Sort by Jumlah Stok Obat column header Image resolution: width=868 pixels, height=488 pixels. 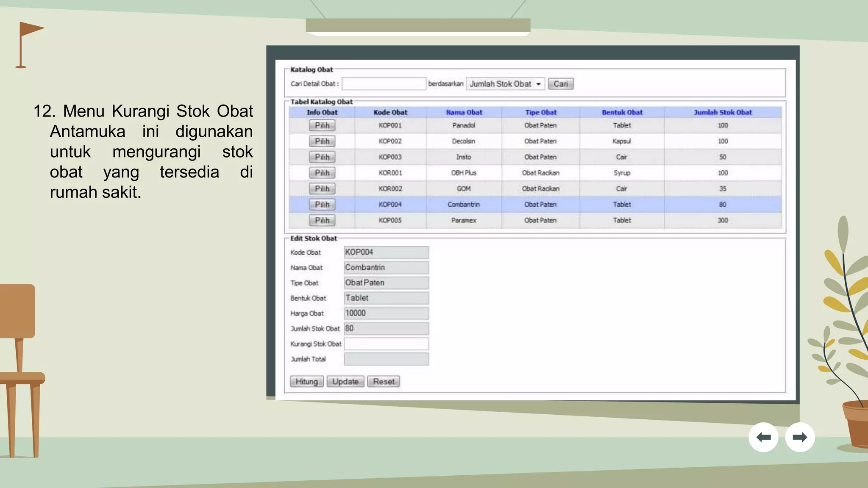723,112
